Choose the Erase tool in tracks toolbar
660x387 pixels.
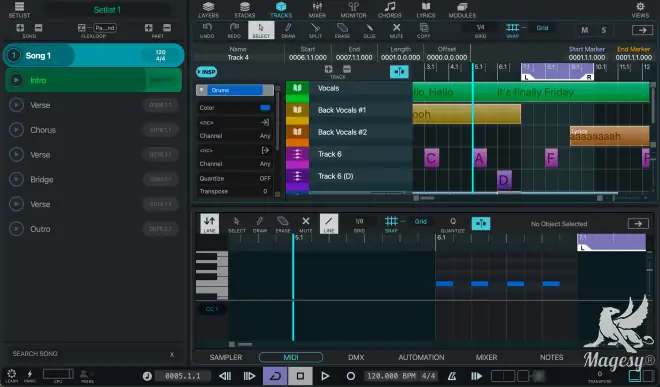click(x=342, y=31)
